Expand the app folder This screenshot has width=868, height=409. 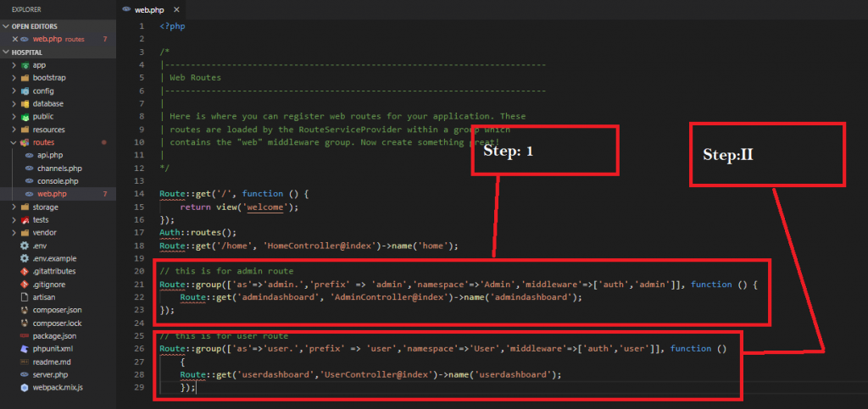click(x=14, y=65)
